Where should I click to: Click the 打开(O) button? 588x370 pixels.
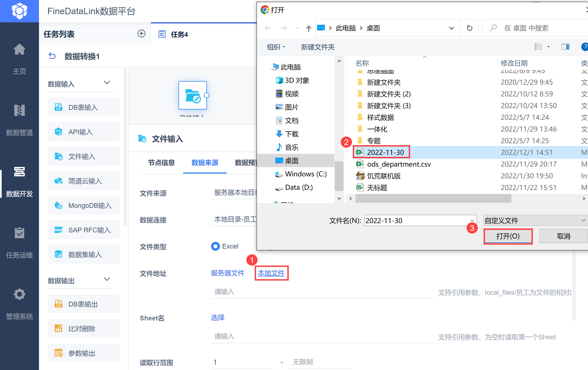tap(508, 236)
